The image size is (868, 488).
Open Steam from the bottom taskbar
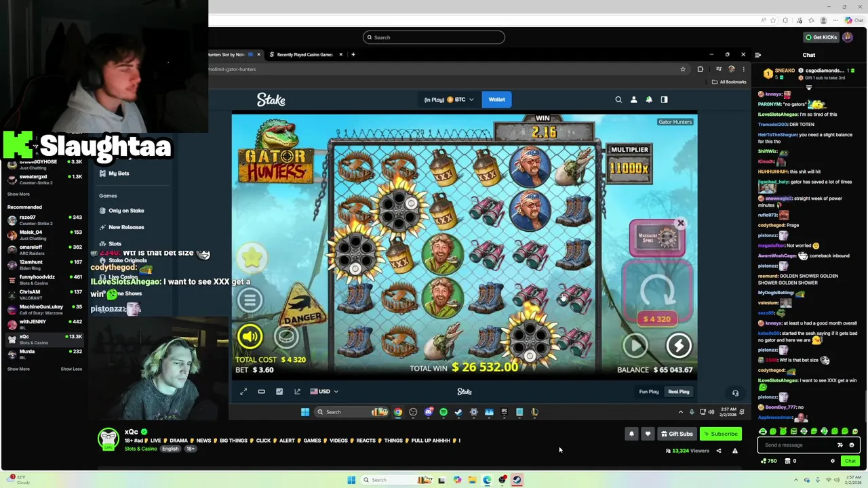click(517, 481)
